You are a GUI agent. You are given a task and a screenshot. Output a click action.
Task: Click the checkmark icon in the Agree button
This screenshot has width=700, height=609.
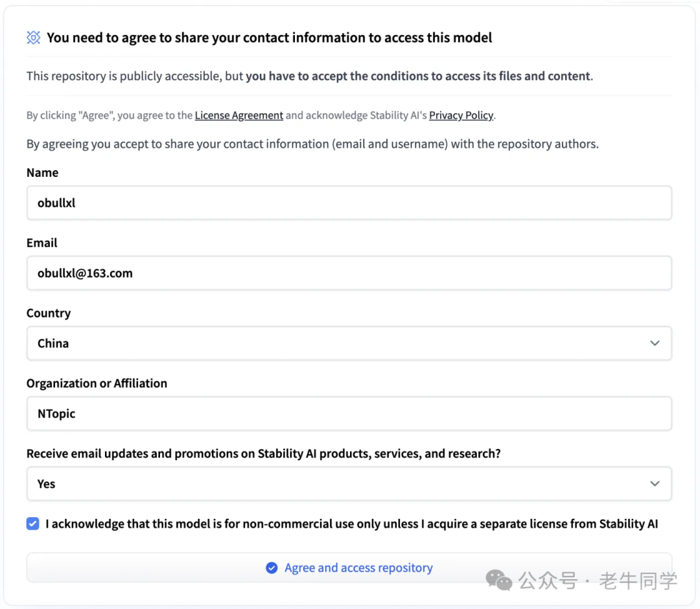272,568
